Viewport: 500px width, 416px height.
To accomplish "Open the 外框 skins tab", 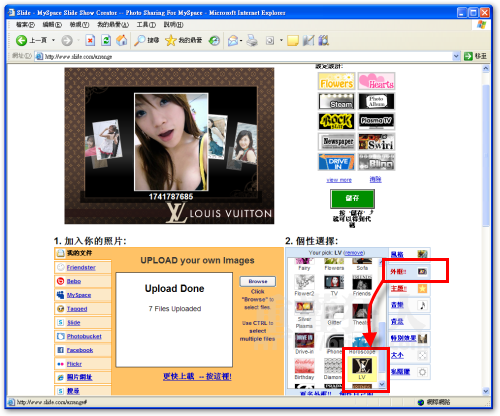I will click(409, 272).
